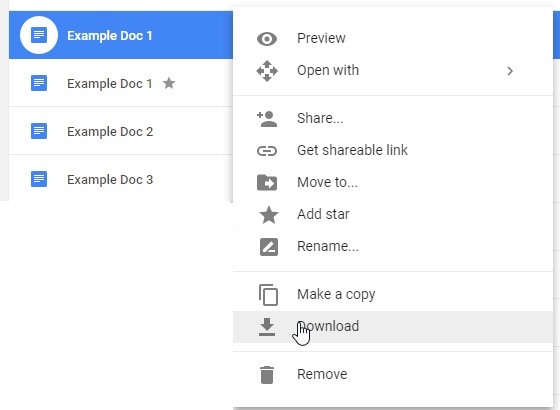Click the Example Doc 3 document icon

39,179
